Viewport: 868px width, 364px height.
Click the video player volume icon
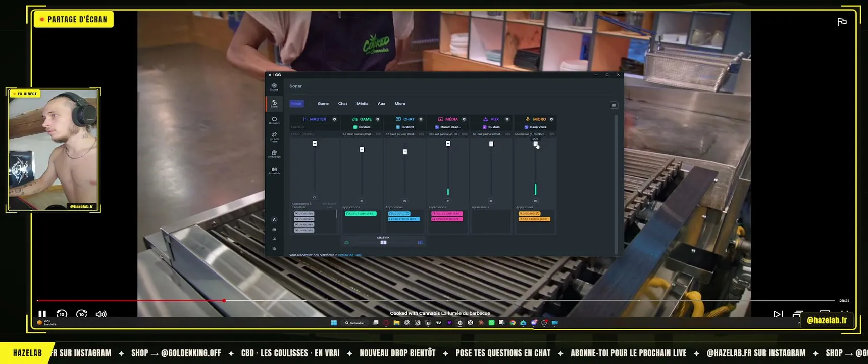click(101, 314)
